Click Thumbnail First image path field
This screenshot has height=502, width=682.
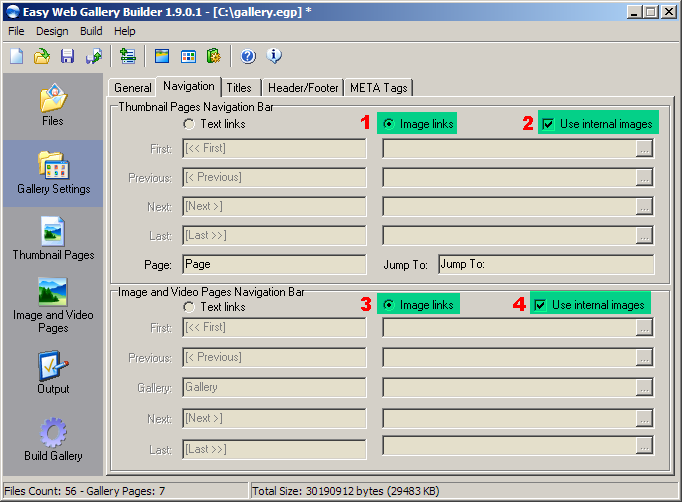pos(509,149)
